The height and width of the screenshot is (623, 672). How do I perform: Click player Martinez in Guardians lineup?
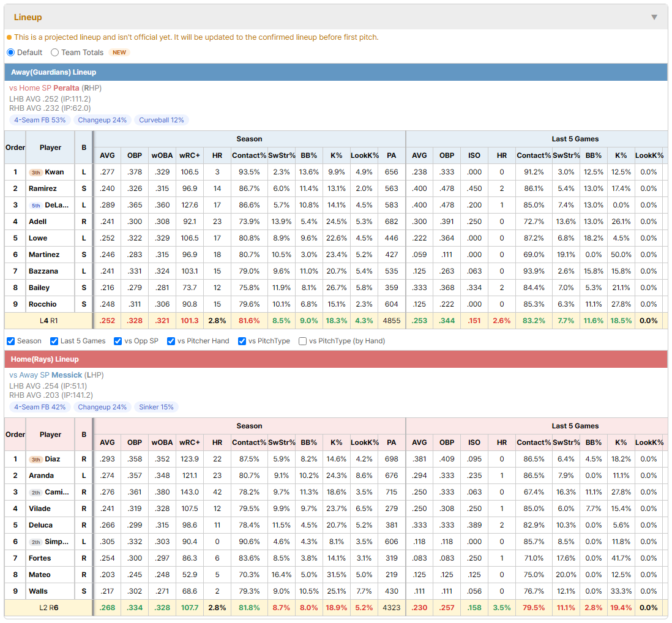point(44,255)
